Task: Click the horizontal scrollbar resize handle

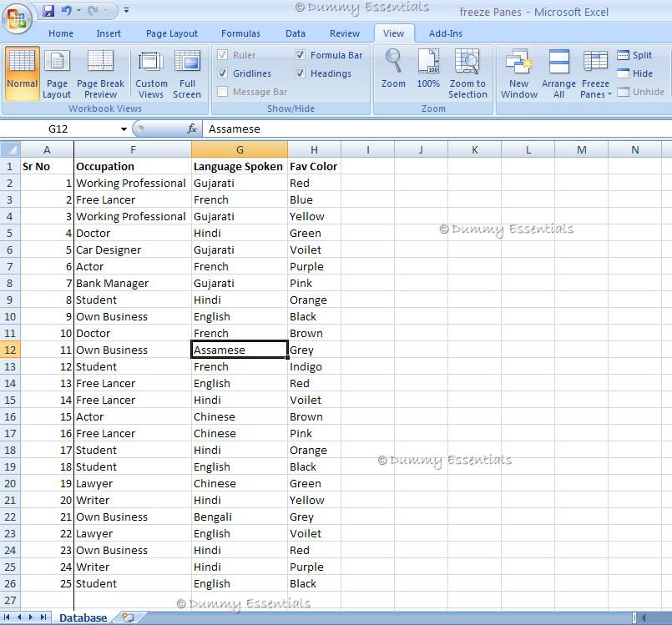Action: (x=634, y=617)
